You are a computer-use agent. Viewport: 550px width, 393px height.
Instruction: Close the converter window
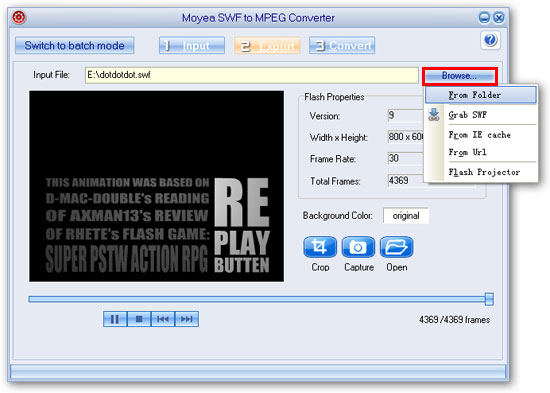[x=499, y=18]
